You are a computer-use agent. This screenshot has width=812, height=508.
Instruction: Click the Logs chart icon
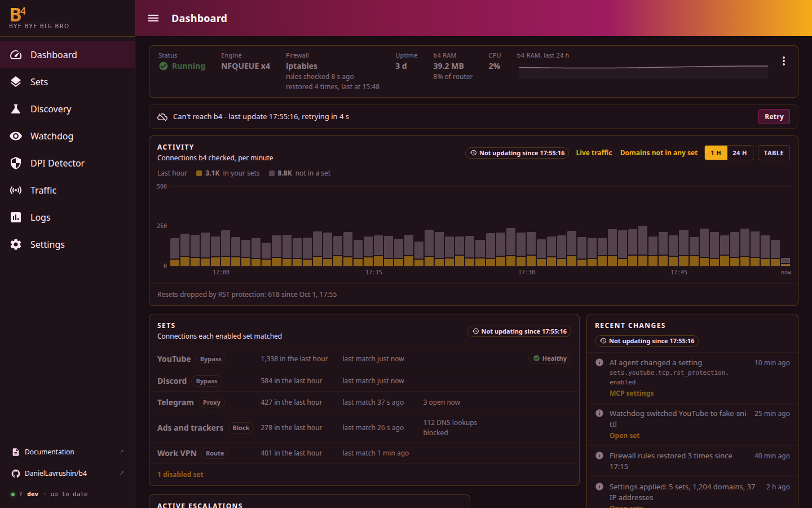[16, 217]
